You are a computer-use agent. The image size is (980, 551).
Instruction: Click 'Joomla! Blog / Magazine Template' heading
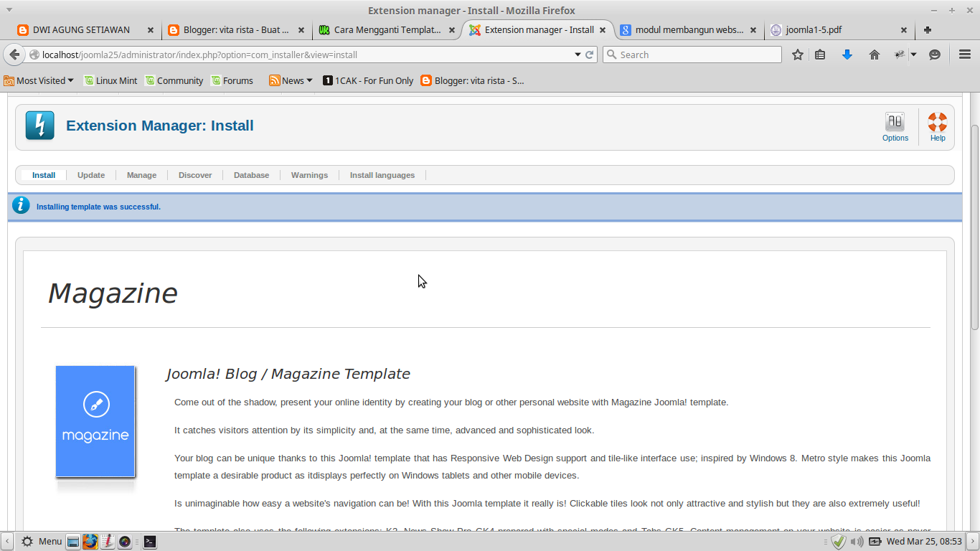[288, 374]
